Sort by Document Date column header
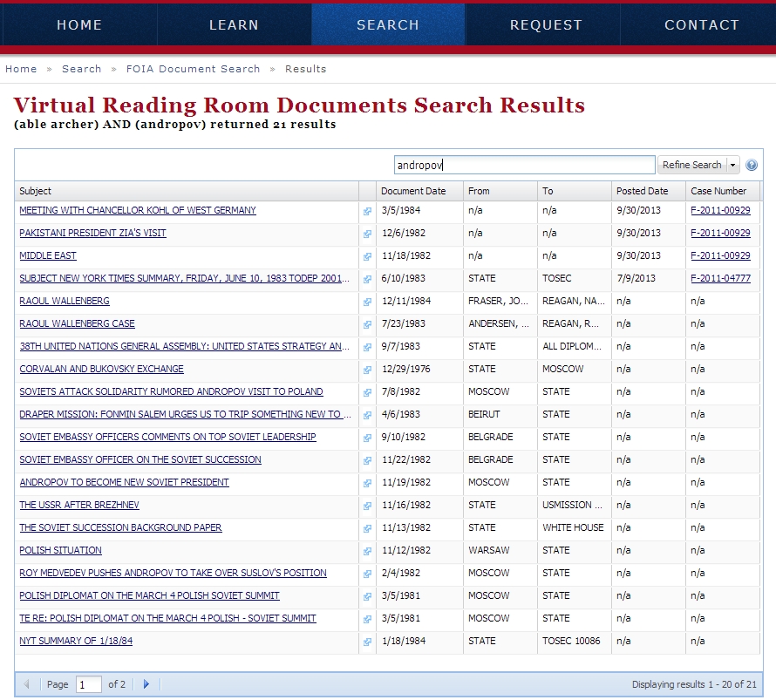776x700 pixels. (x=413, y=191)
